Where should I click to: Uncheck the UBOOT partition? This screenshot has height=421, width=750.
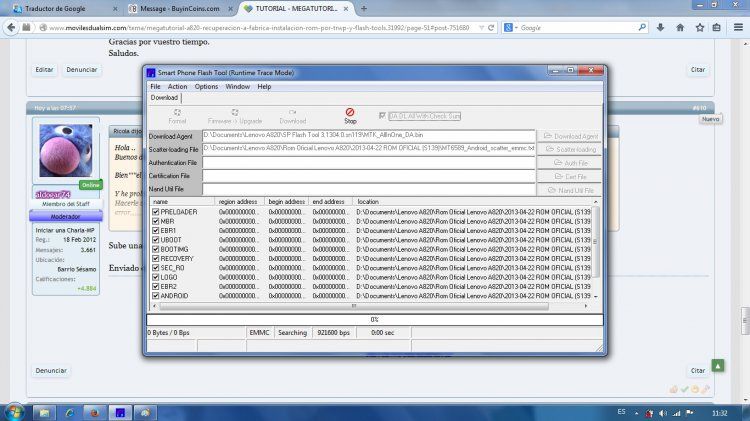pyautogui.click(x=155, y=240)
